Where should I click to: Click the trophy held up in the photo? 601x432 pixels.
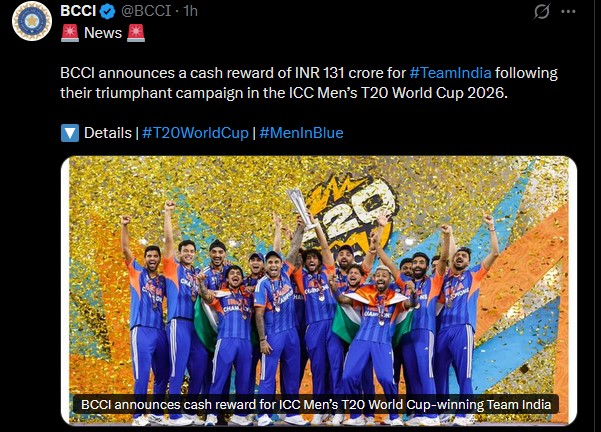click(x=297, y=205)
